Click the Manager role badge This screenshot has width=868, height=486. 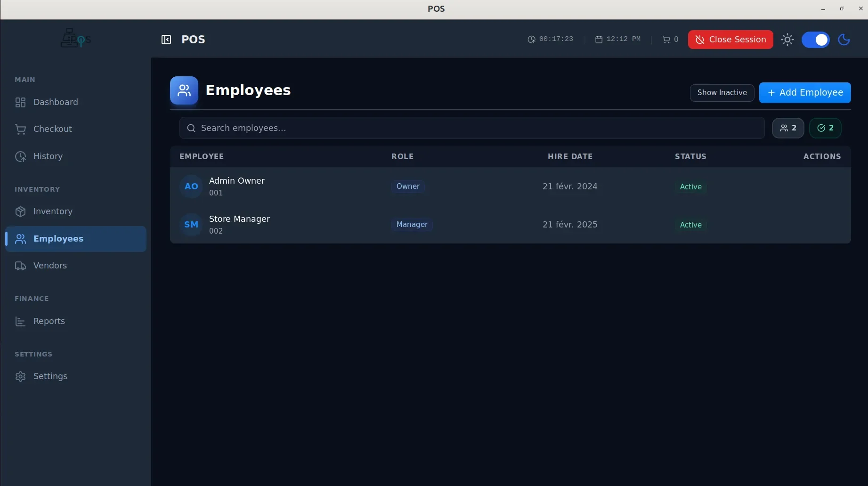pyautogui.click(x=412, y=225)
